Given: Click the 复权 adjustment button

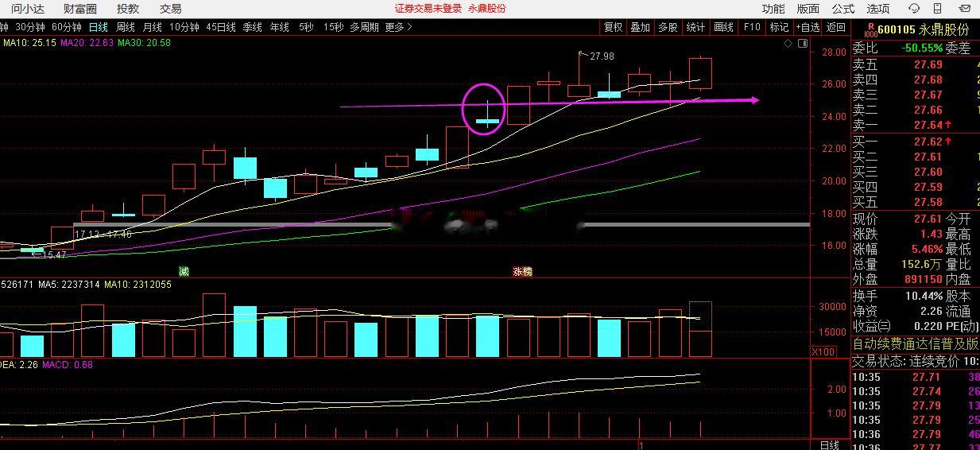Looking at the screenshot, I should tap(613, 27).
